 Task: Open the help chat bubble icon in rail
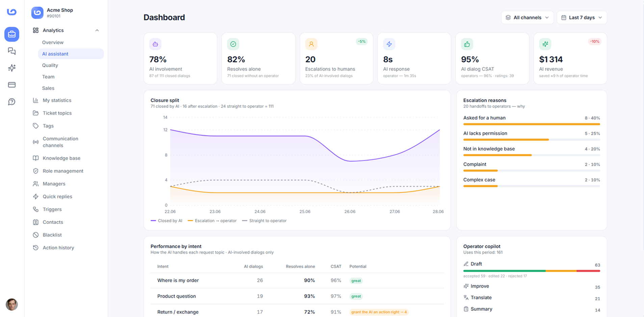(x=12, y=102)
